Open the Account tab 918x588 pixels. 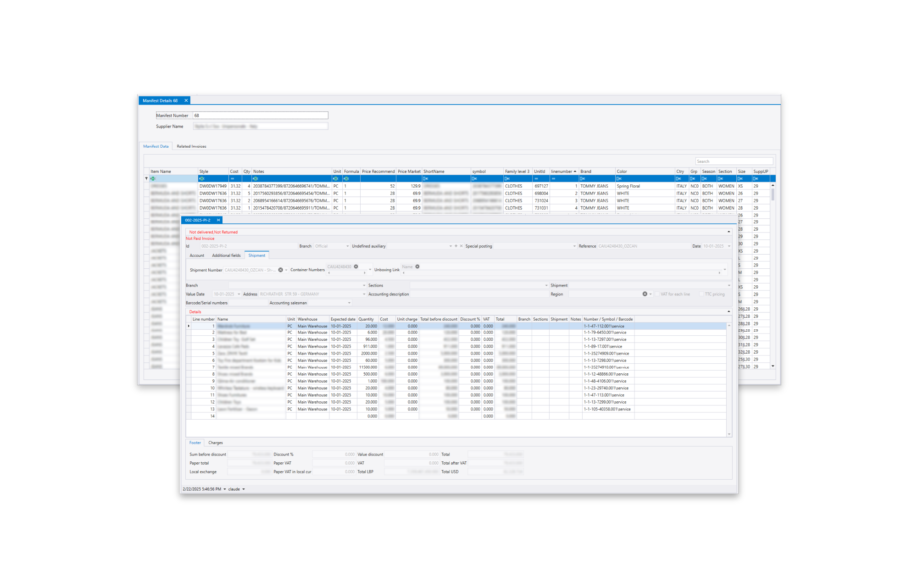(x=197, y=255)
